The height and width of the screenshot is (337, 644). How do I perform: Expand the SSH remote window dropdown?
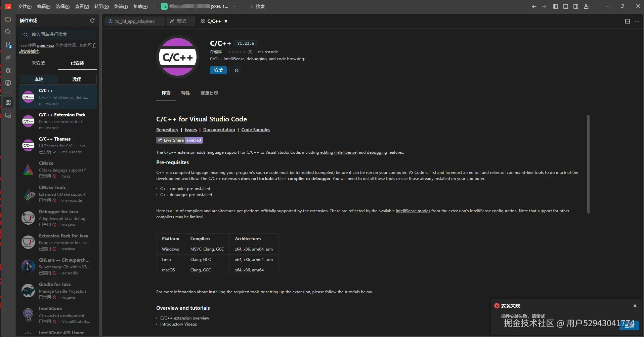point(234,6)
